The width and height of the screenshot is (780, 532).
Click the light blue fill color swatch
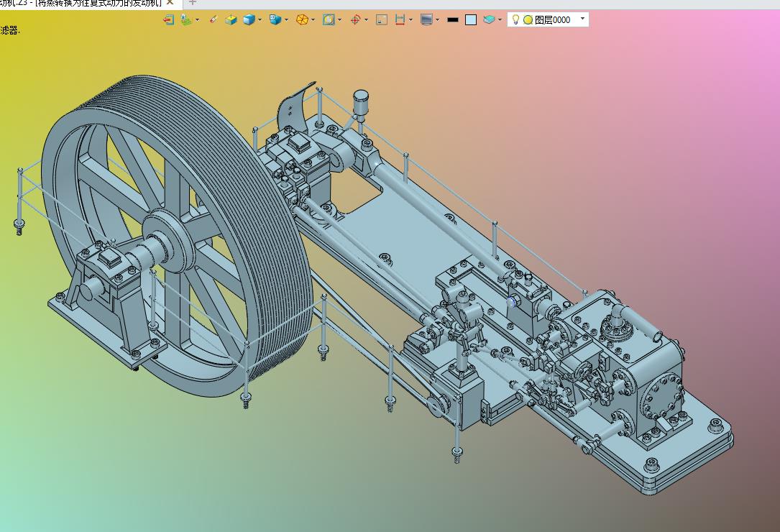pyautogui.click(x=471, y=20)
